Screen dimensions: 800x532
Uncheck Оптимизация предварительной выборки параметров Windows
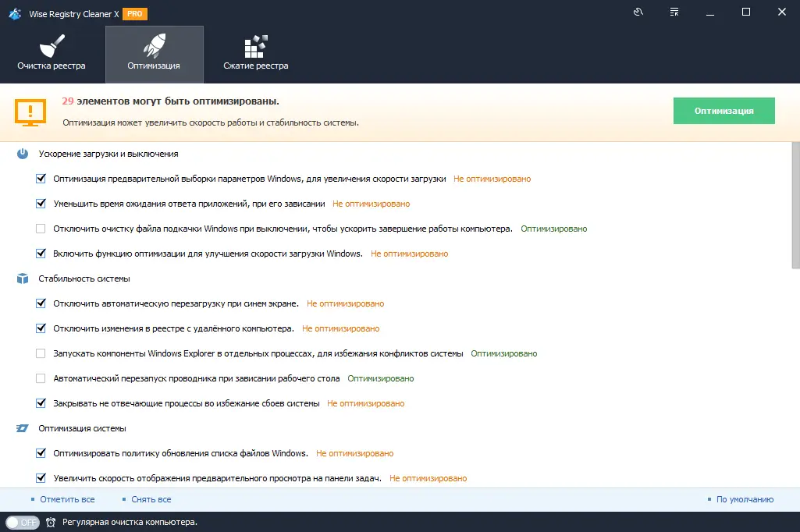pos(41,179)
